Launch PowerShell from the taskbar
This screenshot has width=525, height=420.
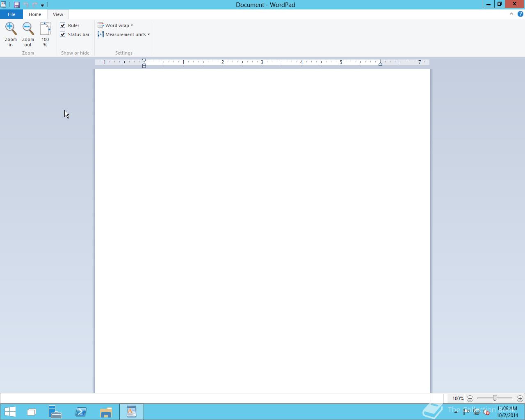tap(81, 412)
